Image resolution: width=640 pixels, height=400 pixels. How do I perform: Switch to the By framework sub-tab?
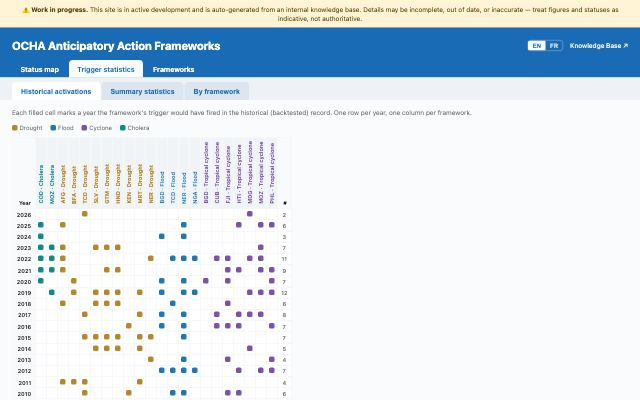coord(217,91)
